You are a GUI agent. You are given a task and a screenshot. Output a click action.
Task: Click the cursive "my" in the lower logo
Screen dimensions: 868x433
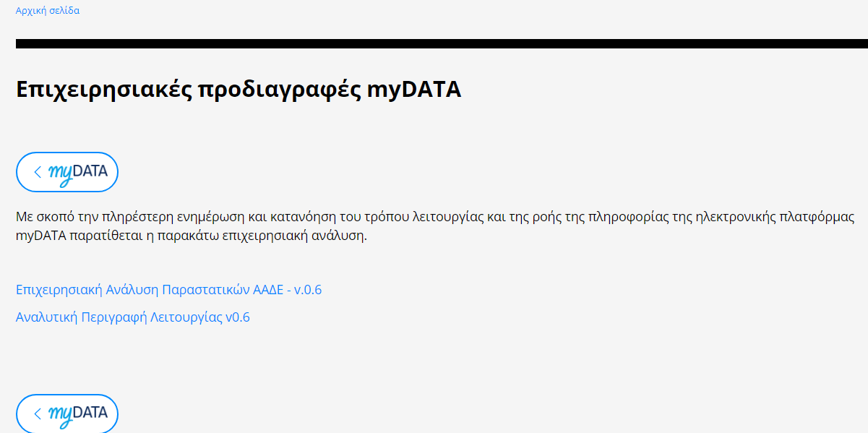pos(61,416)
